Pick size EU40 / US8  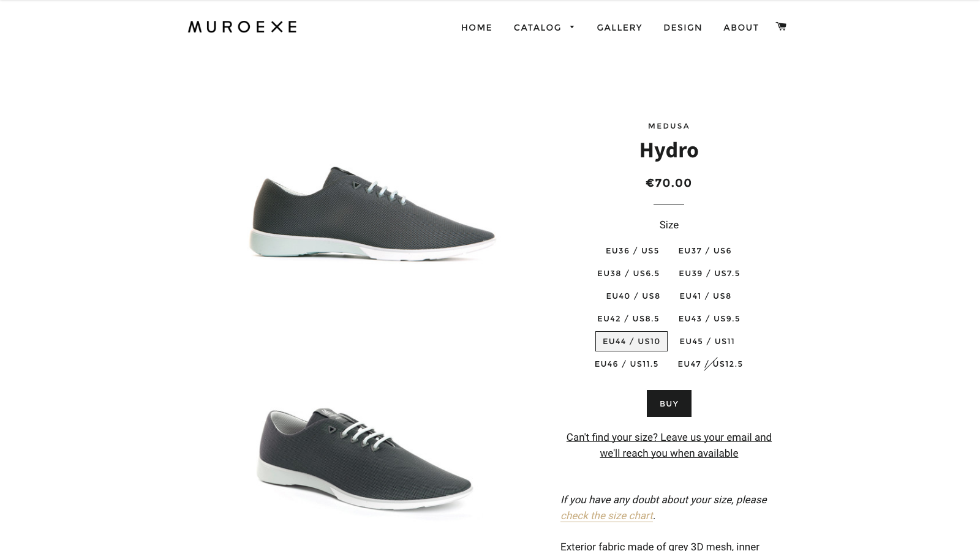coord(633,296)
